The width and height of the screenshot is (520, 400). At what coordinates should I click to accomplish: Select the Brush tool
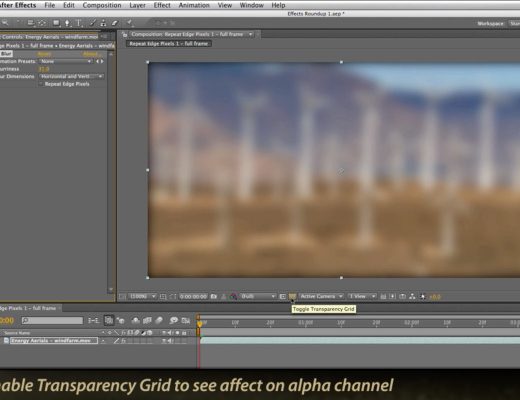coord(93,23)
